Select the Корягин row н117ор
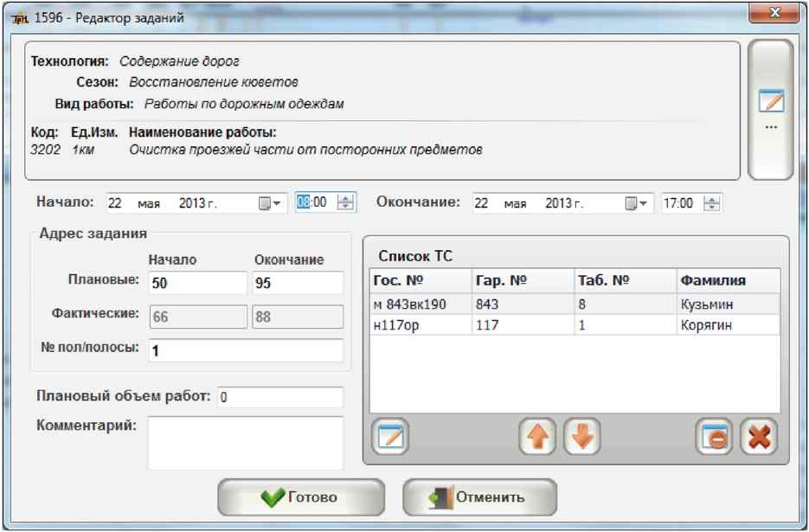 575,325
